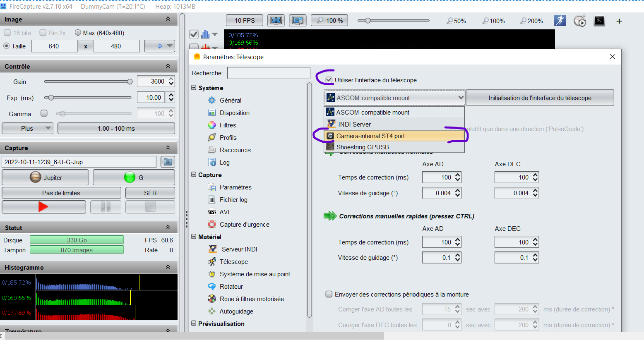644x340 pixels.
Task: Click the SER format button
Action: point(150,193)
